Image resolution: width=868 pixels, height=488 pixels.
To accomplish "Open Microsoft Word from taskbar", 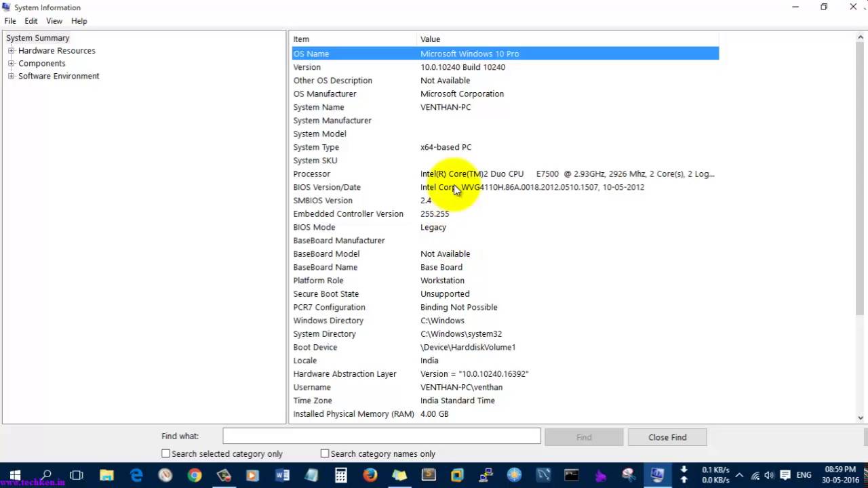I will pos(282,475).
